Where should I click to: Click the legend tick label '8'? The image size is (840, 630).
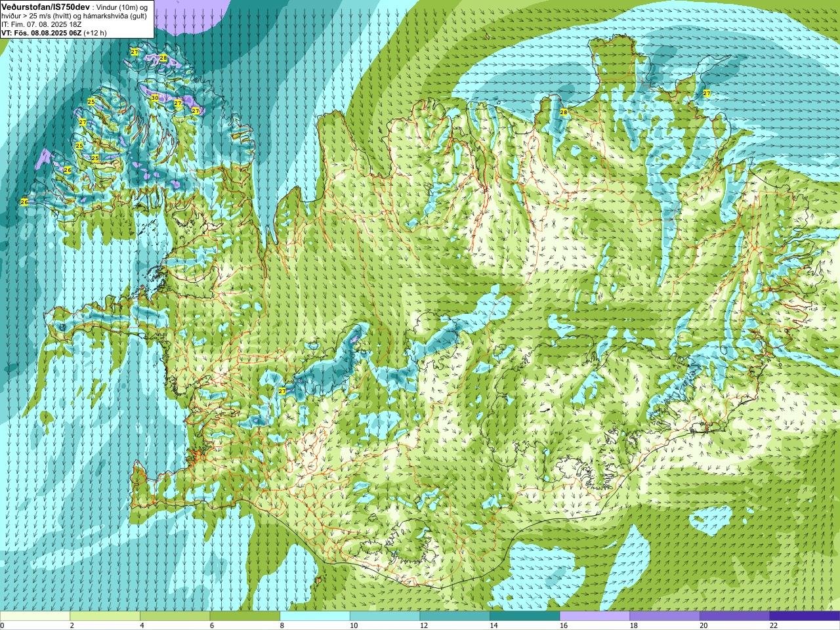pyautogui.click(x=282, y=626)
